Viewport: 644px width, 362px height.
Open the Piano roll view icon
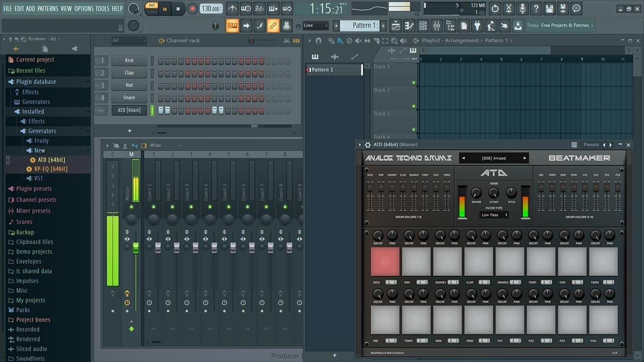point(409,25)
